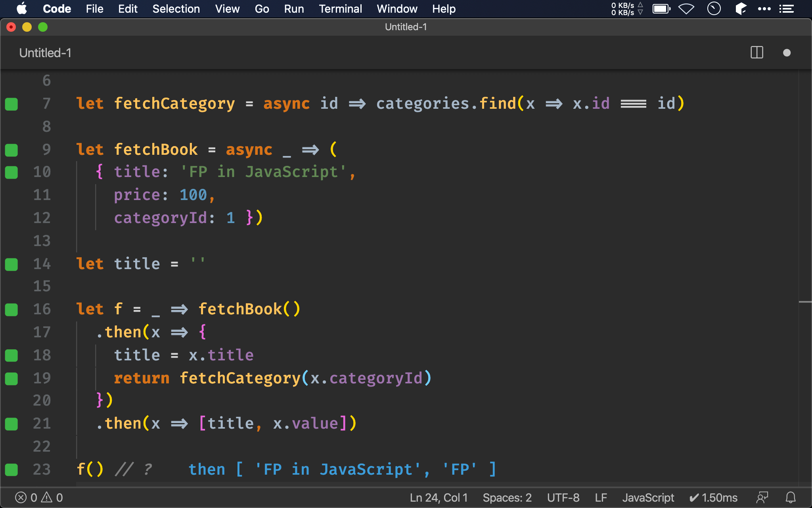Click the green coverage marker on line 23
Viewport: 812px width, 508px height.
tap(11, 470)
